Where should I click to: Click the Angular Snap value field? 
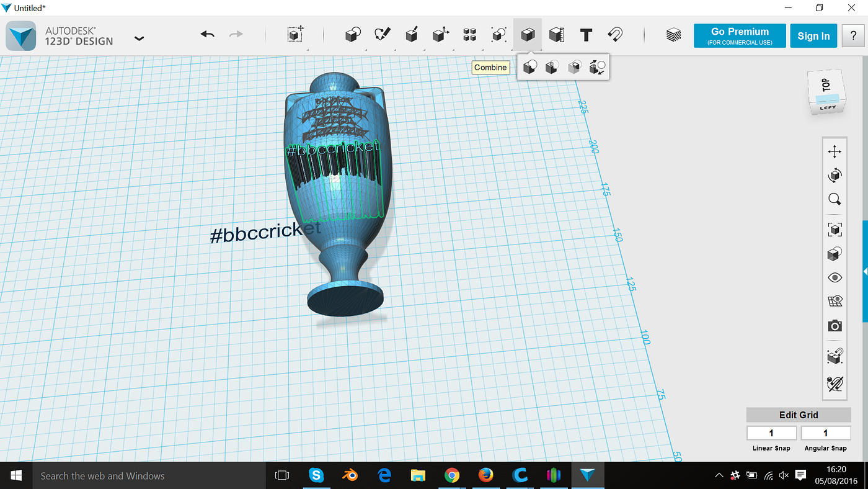[825, 433]
